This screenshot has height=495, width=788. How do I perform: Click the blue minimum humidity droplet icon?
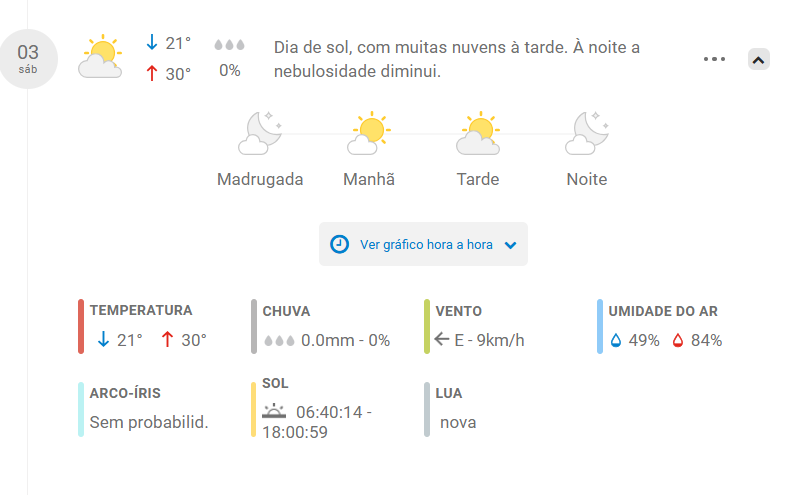[x=616, y=341]
